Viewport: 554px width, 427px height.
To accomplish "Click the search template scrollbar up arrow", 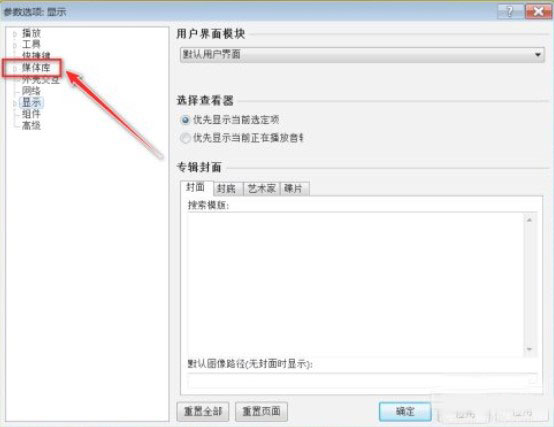I will (529, 220).
